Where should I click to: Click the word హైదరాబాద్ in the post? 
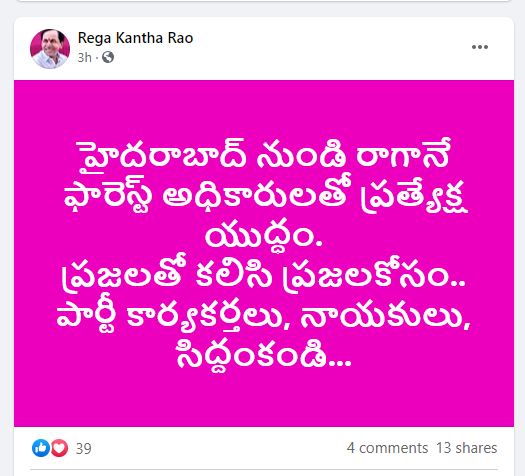162,156
